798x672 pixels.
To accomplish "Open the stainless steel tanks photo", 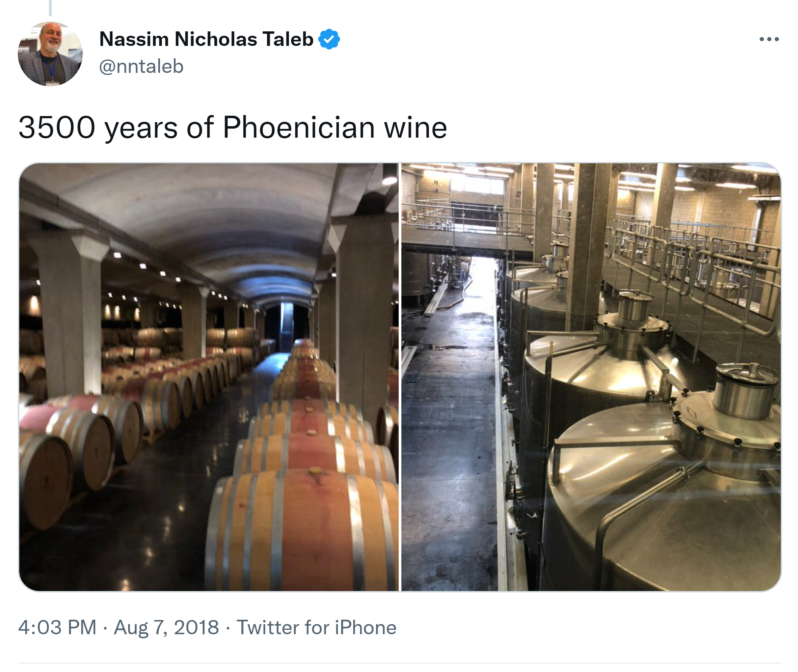I will [x=591, y=377].
